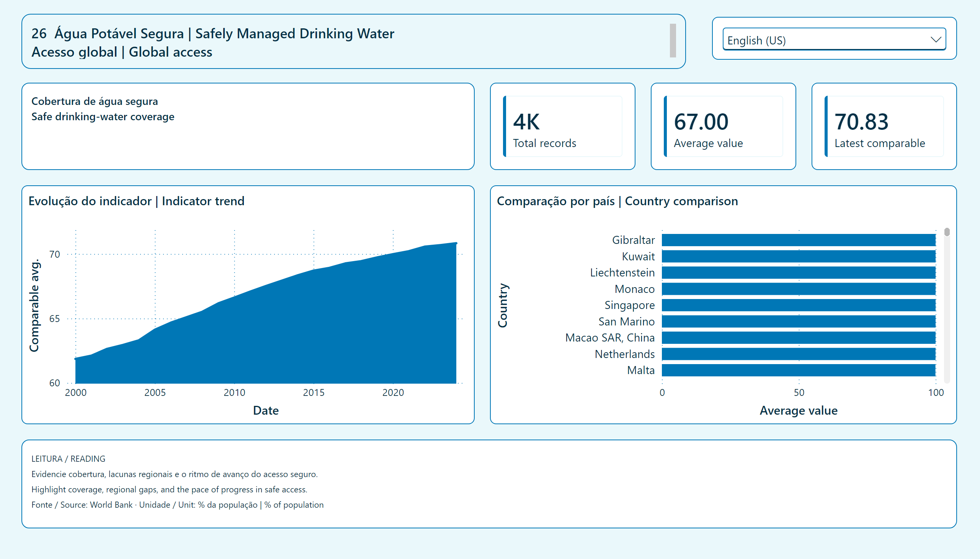Select the Latest comparable 70.83 card
The width and height of the screenshot is (980, 559).
(884, 126)
